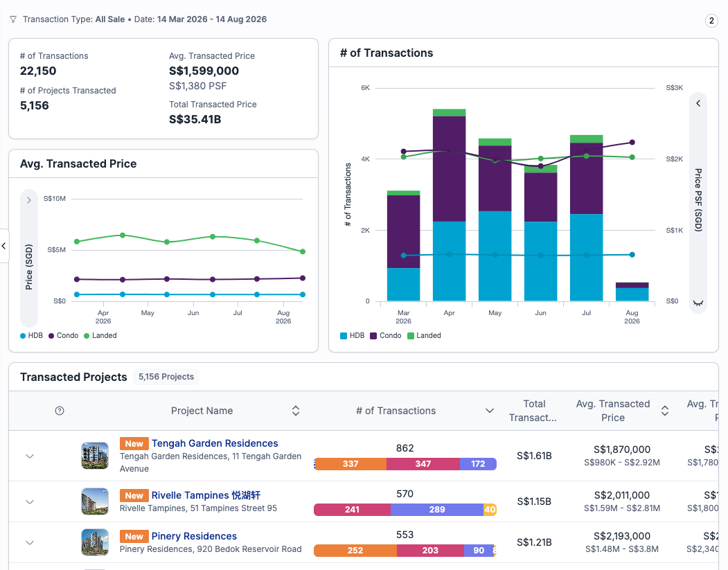Click left chevron on Price PSF axis

698,103
